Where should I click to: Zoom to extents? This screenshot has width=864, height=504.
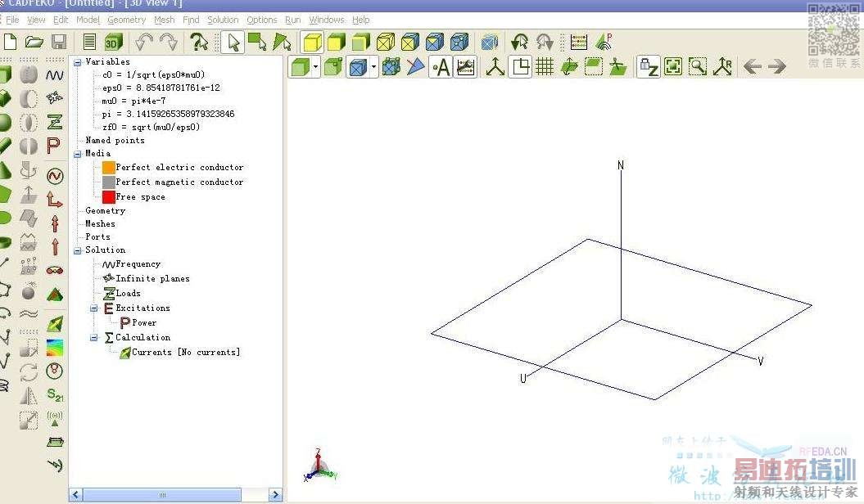point(673,67)
